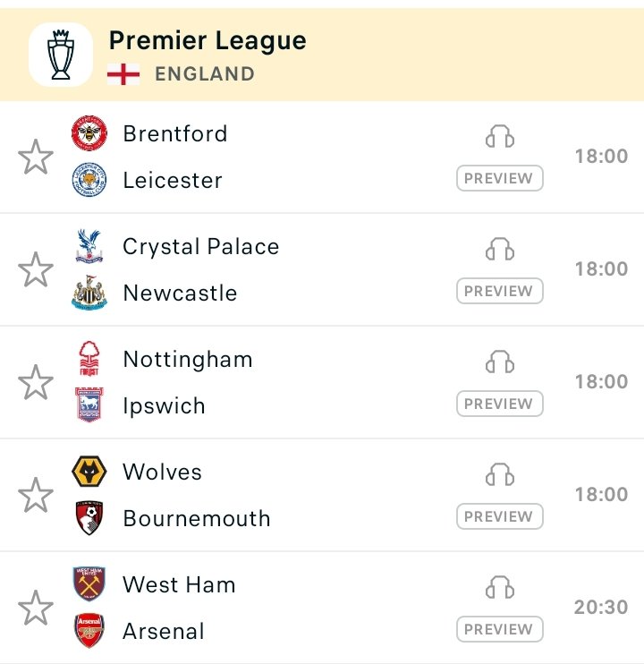Select the Newcastle team name

pos(180,293)
